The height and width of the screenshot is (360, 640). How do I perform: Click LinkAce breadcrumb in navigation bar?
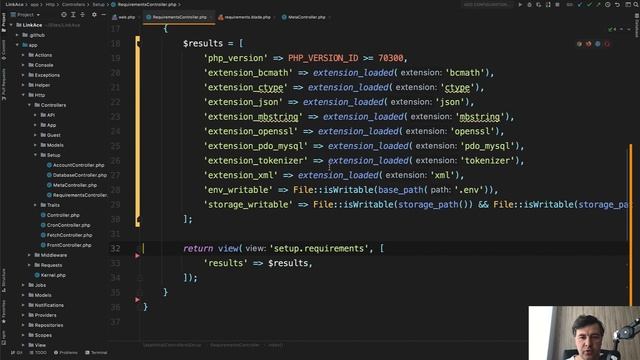(14, 4)
